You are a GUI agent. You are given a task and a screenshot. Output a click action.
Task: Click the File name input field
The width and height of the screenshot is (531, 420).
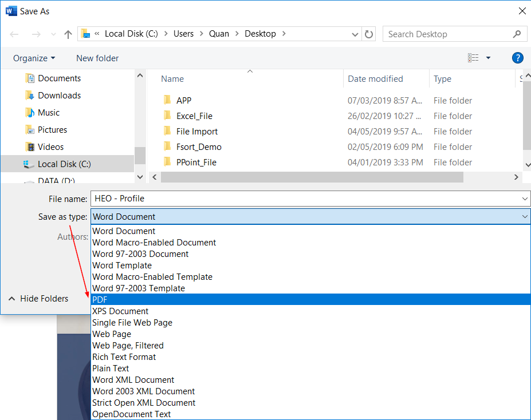pos(304,199)
